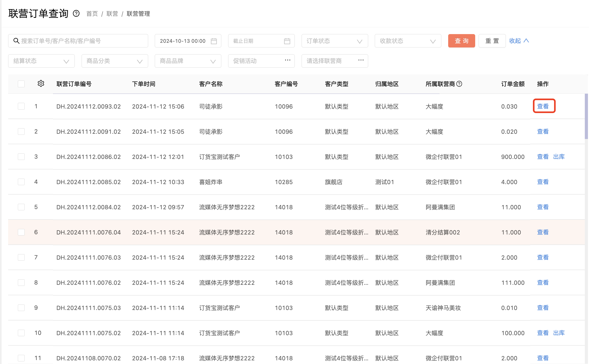Go to 联营 breadcrumb
Screen dimensions: 589x364
pos(112,14)
